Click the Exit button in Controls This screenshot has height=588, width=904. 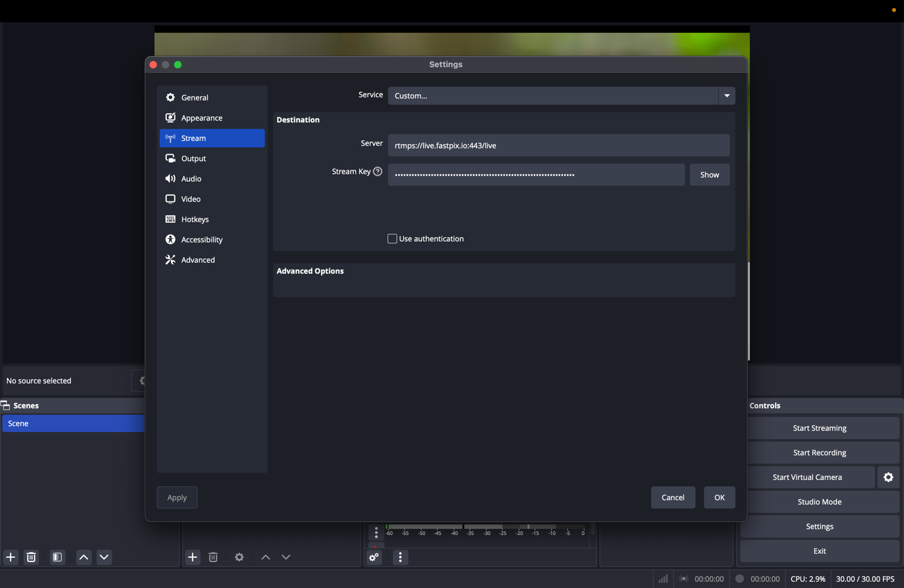(x=819, y=551)
